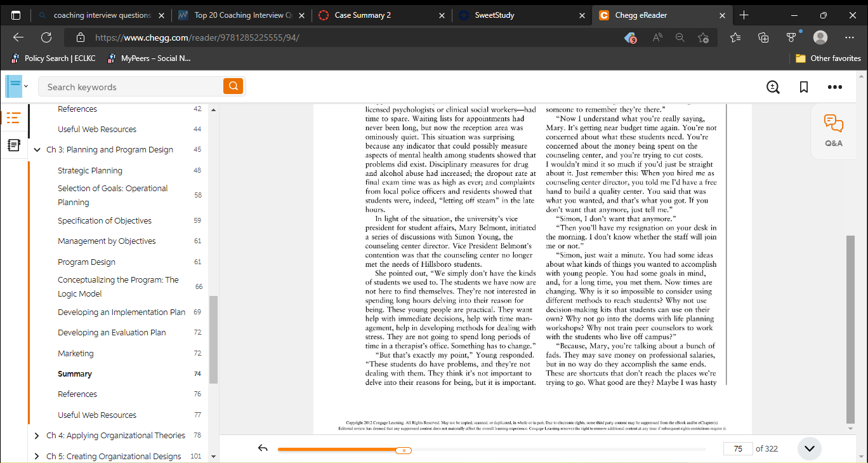868x463 pixels.
Task: Go to Marketing section
Action: pos(76,353)
